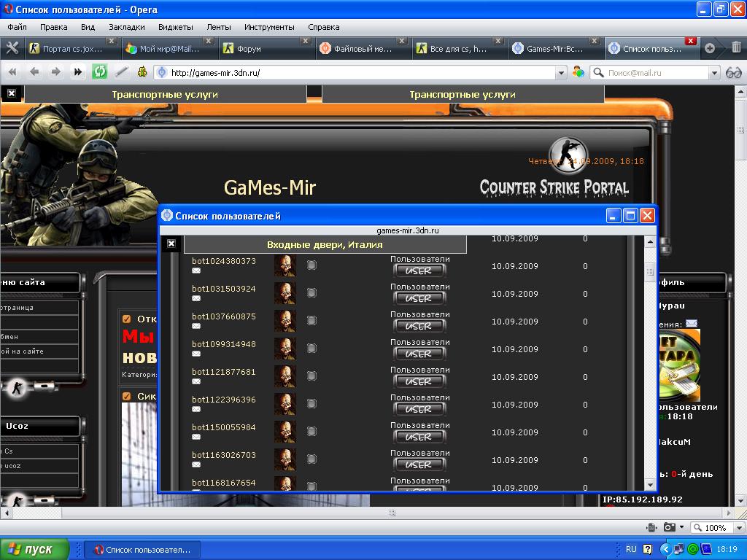The width and height of the screenshot is (747, 560).
Task: Click Входные двери, Италия ad link
Action: tap(325, 245)
